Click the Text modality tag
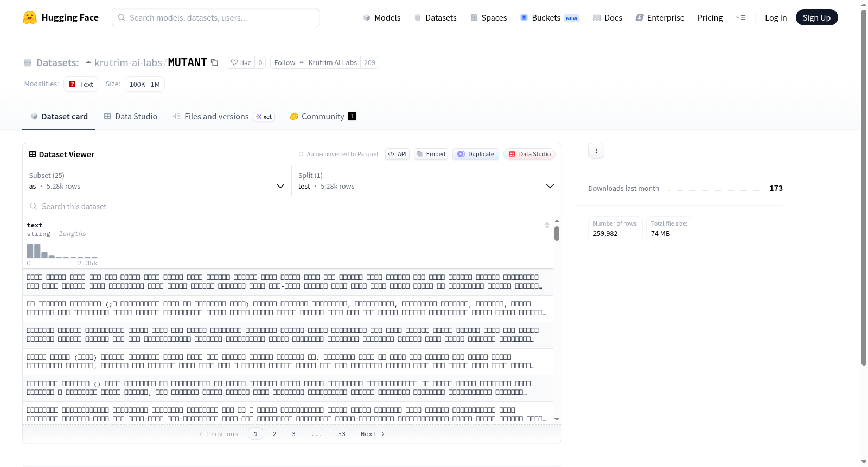 click(81, 84)
